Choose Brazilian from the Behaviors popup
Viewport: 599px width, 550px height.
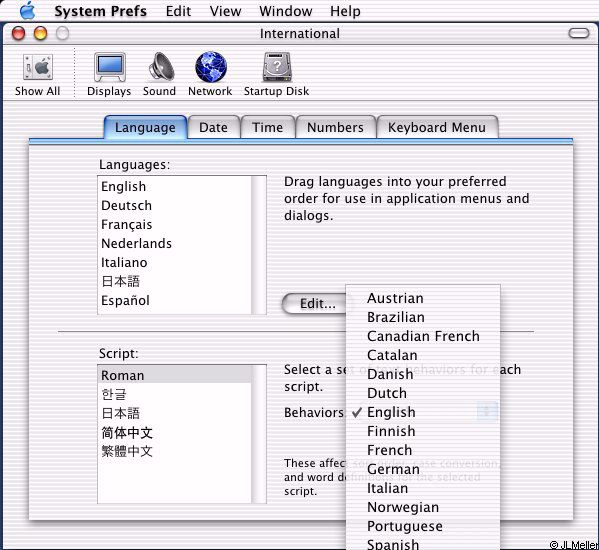(423, 317)
